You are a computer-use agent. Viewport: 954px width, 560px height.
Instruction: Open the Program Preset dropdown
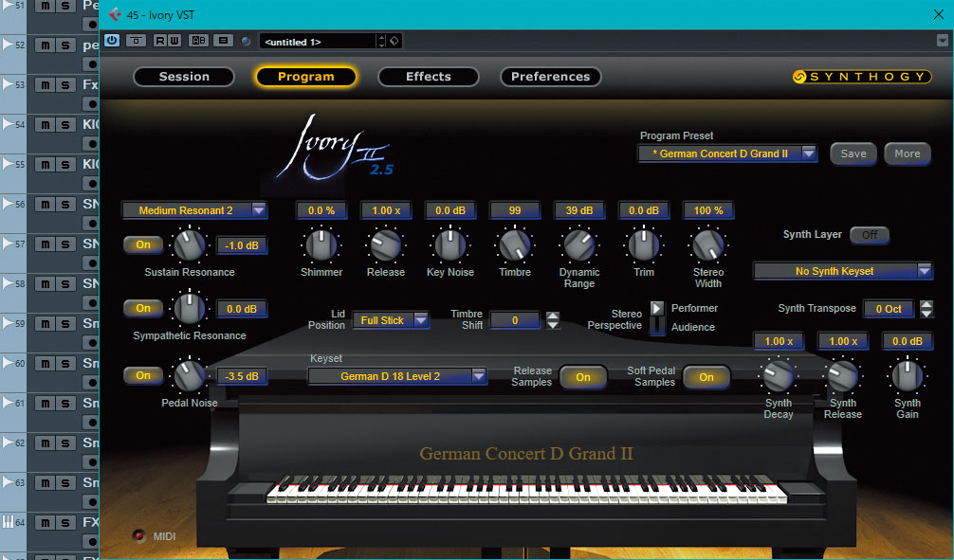[x=727, y=154]
